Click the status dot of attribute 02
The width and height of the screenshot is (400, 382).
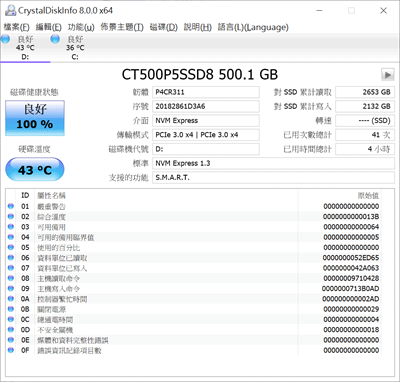[x=11, y=217]
